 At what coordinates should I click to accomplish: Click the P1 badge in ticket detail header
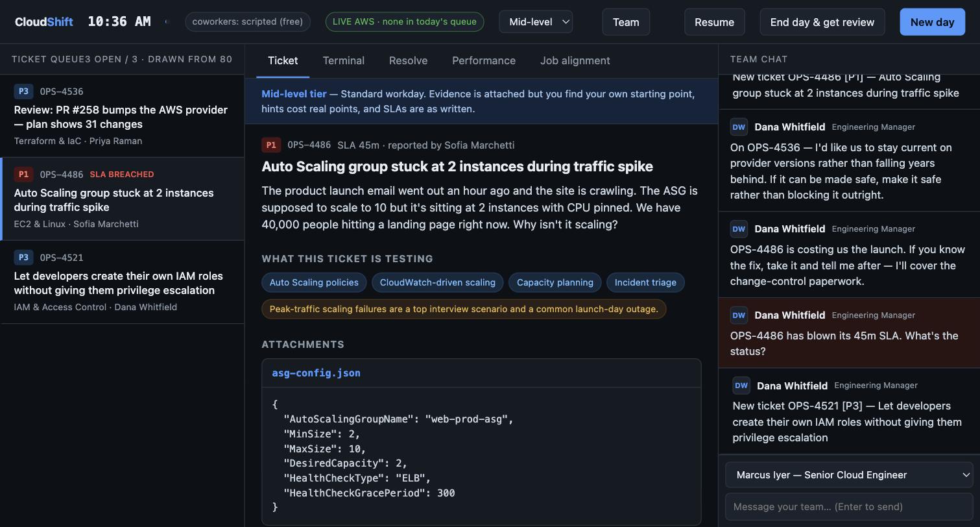[x=271, y=145]
